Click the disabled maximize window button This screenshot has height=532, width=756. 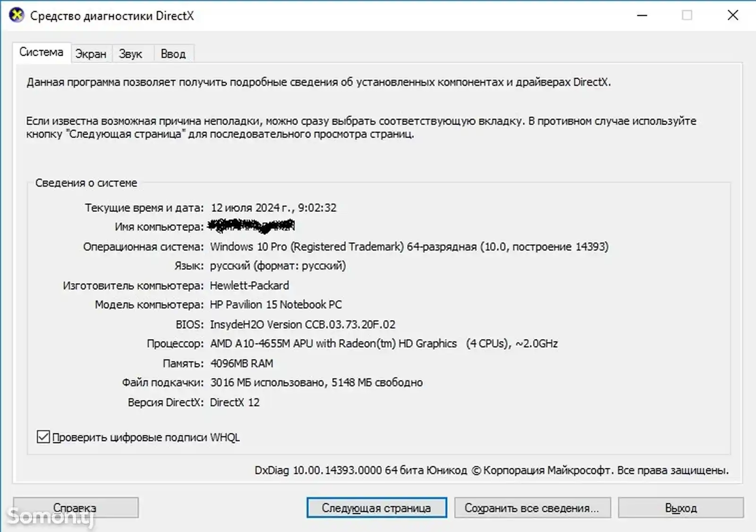click(687, 16)
